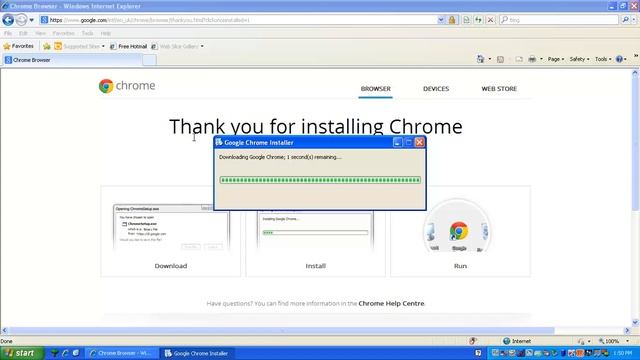Click the Add to Favorites Bar icon

point(47,46)
